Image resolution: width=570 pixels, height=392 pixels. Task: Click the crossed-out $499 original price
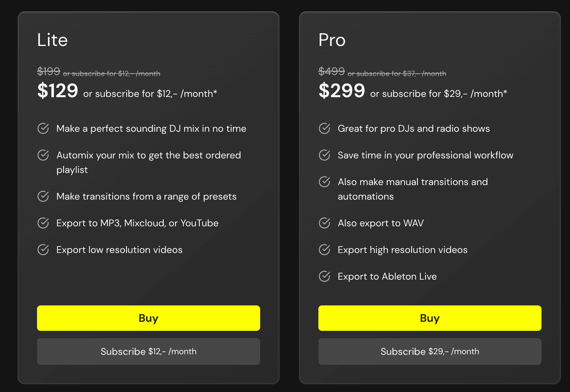(x=332, y=71)
